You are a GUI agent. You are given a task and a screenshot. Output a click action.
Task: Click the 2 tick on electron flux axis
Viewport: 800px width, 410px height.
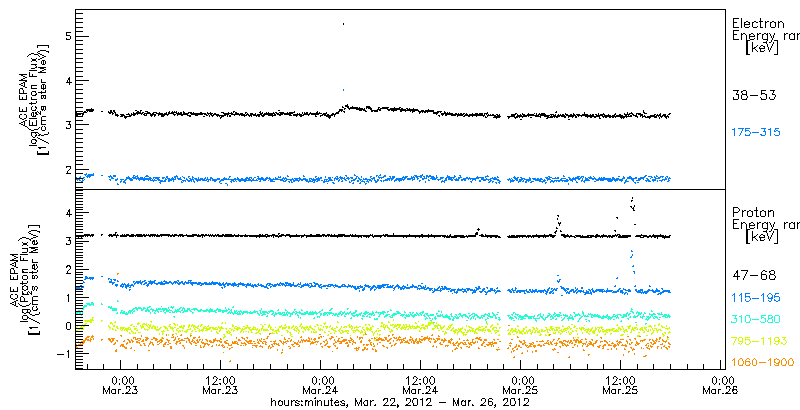(67, 170)
